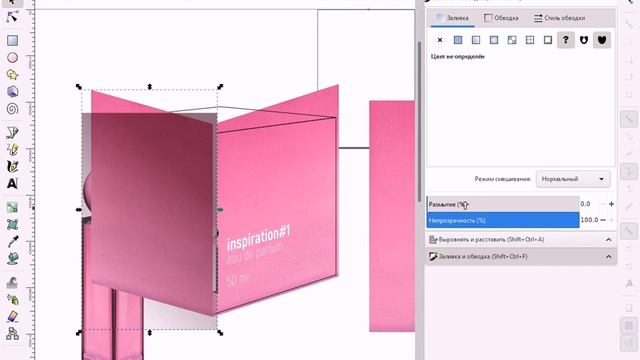The image size is (640, 360).
Task: Select the standalone pink rectangle at right
Action: tap(392, 216)
